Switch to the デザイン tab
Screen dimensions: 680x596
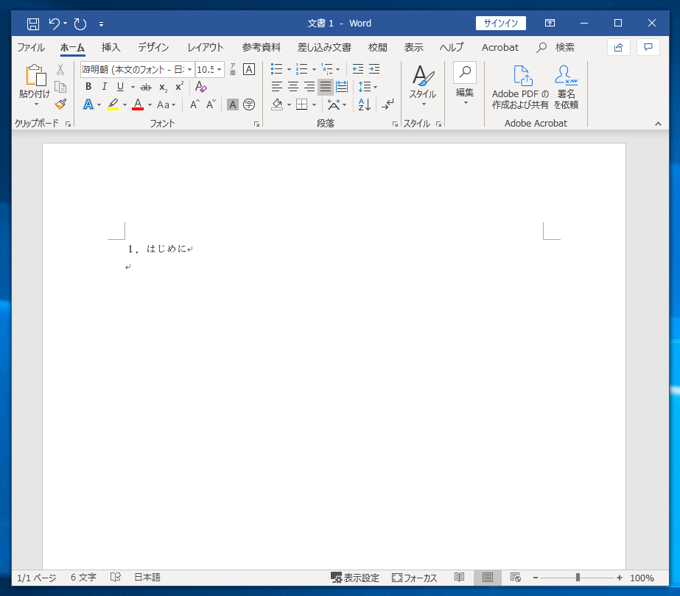pos(153,47)
